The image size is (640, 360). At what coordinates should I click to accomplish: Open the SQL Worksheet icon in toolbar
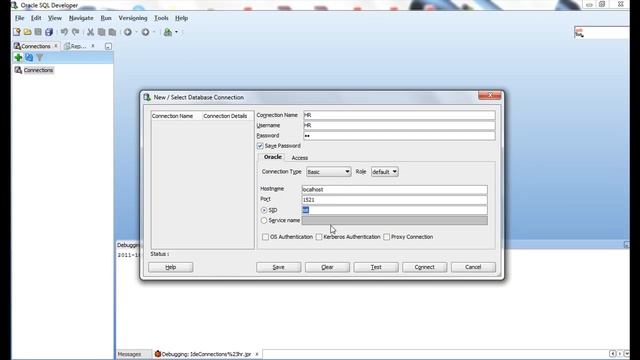[x=168, y=32]
